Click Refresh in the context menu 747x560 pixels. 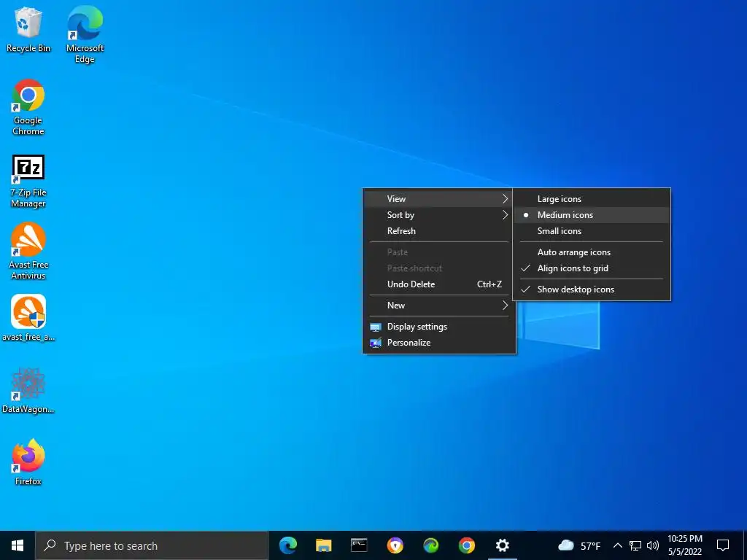tap(438, 231)
